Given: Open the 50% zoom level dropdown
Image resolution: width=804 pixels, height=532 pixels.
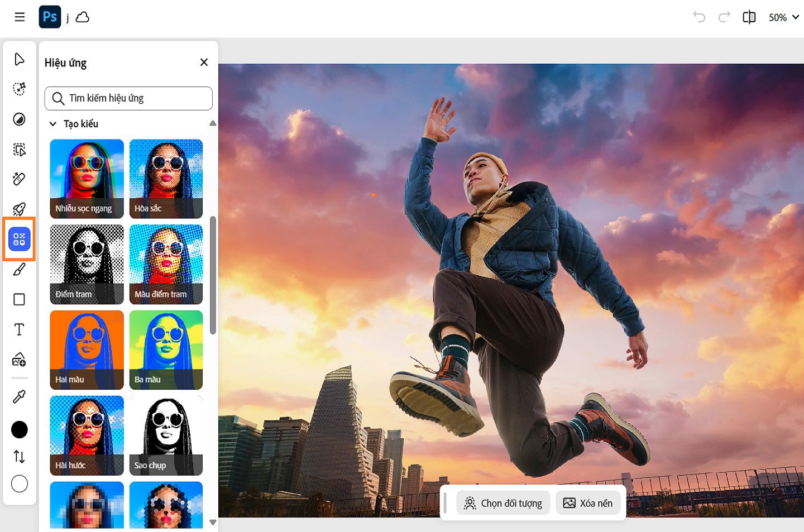Looking at the screenshot, I should pos(784,17).
